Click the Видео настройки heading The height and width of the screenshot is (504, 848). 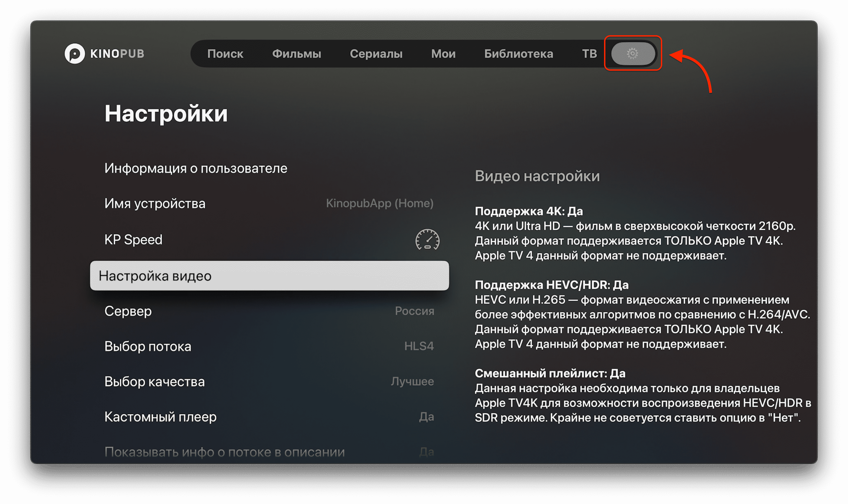[x=537, y=176]
